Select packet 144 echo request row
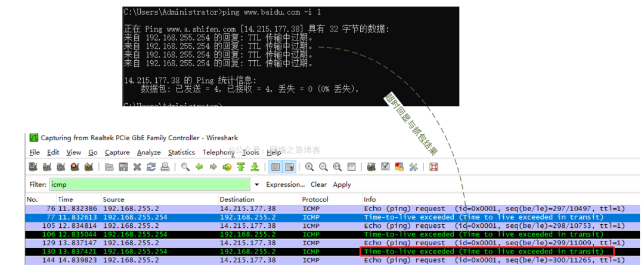The width and height of the screenshot is (644, 278). (332, 260)
